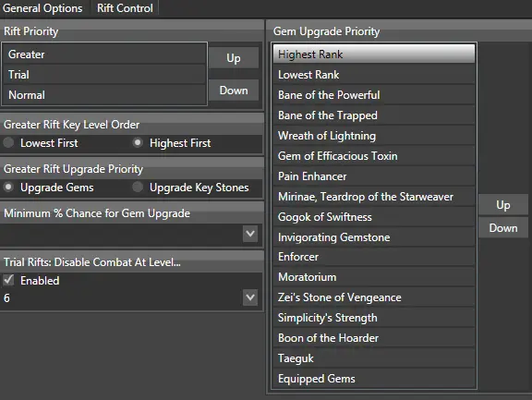Viewport: 532px width, 400px height.
Task: Select Greater in Rift Priority list
Action: tap(104, 55)
